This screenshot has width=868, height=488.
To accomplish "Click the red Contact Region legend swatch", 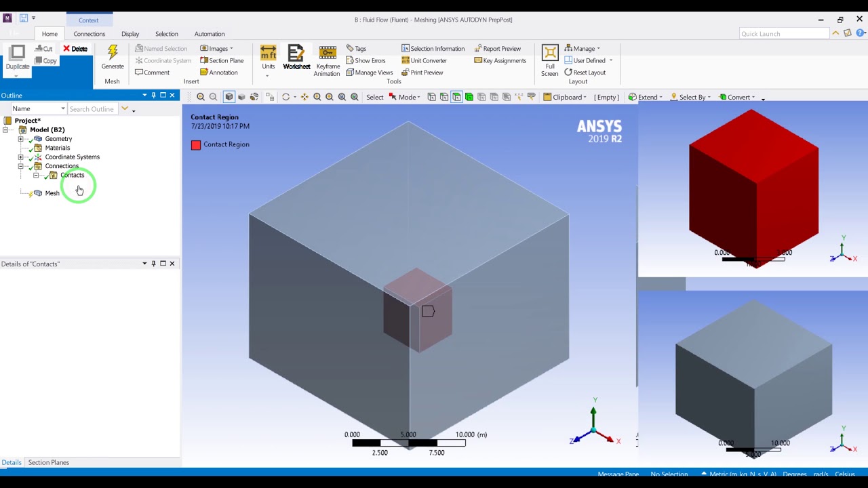I will pyautogui.click(x=196, y=144).
